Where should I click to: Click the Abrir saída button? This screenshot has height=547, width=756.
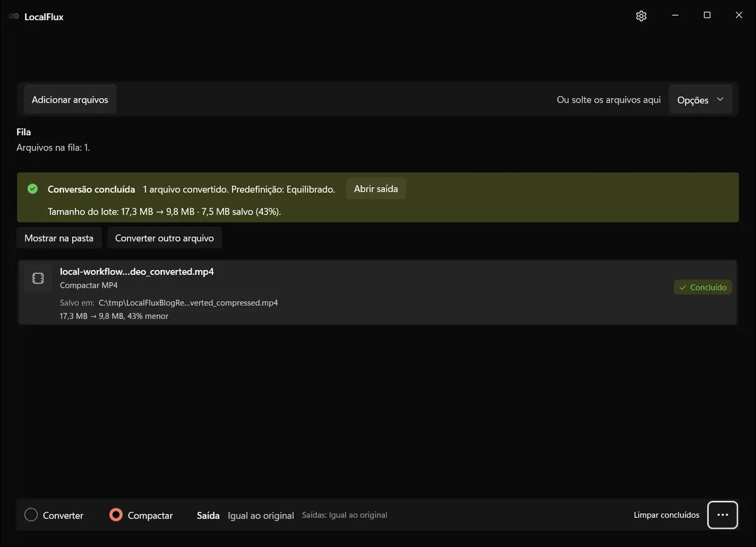tap(376, 189)
